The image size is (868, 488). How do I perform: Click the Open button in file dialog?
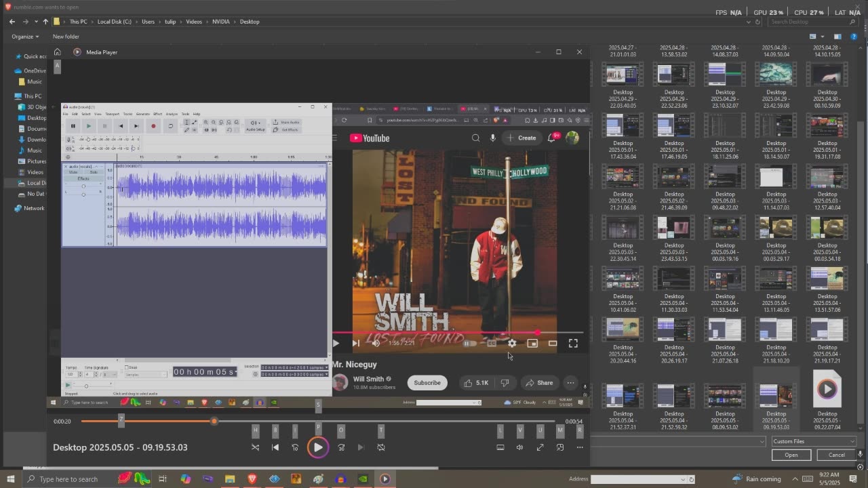click(x=791, y=455)
